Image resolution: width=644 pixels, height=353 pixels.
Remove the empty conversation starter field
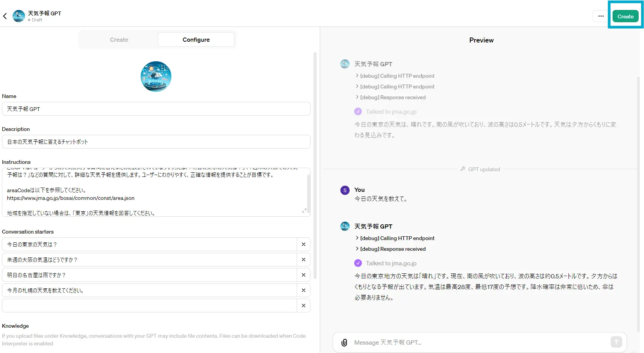tap(303, 306)
